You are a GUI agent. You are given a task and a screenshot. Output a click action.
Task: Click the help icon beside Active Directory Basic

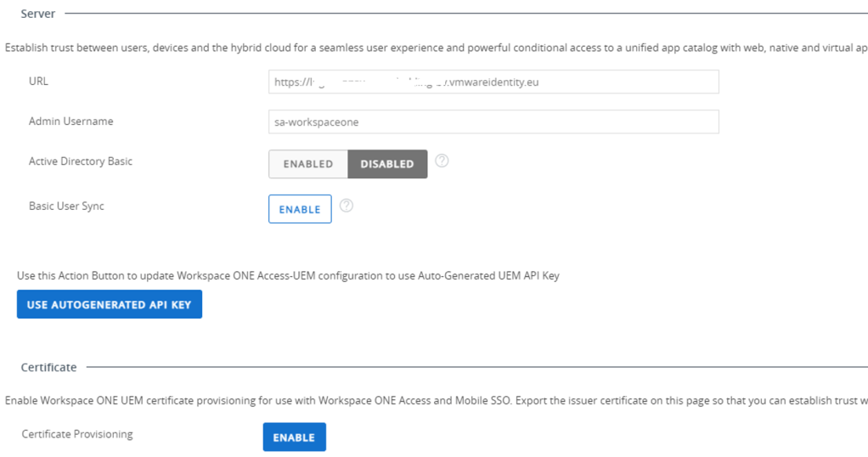point(441,161)
